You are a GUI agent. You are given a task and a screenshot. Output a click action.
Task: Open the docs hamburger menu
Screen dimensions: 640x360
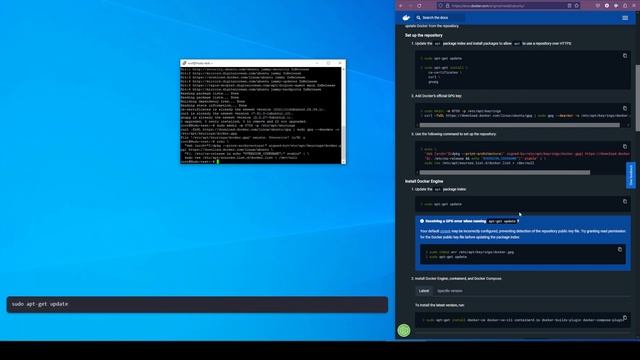click(x=625, y=18)
